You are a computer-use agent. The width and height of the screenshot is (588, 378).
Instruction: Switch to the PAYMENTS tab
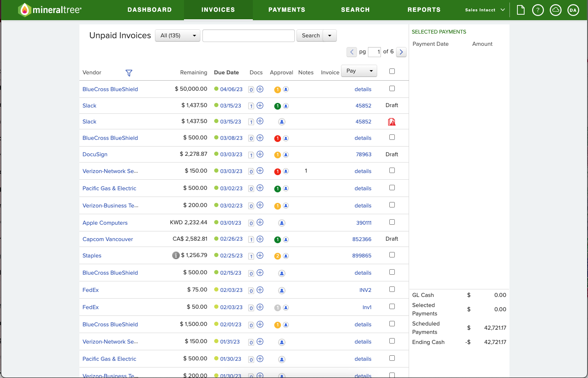coord(287,10)
